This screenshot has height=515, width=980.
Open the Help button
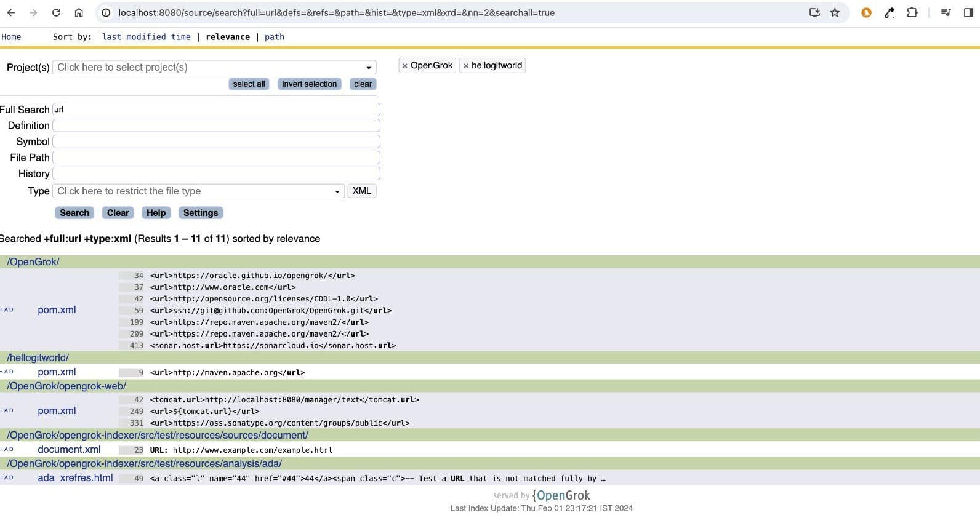pos(156,213)
